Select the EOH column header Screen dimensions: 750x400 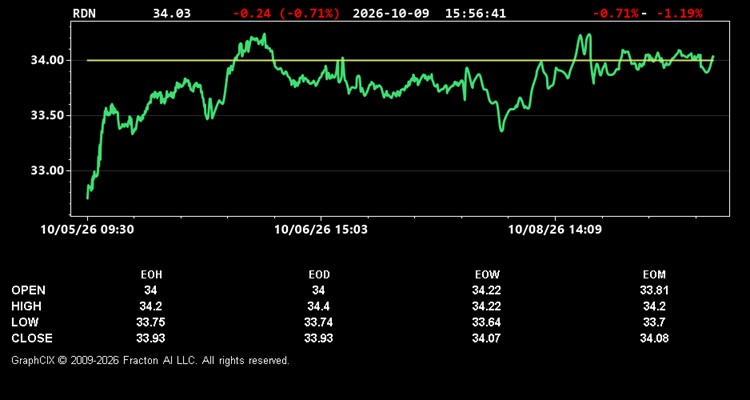pos(151,275)
